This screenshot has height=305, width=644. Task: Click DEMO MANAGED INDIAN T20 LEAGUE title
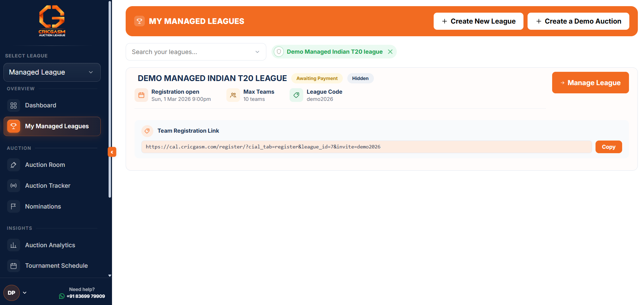click(x=212, y=78)
